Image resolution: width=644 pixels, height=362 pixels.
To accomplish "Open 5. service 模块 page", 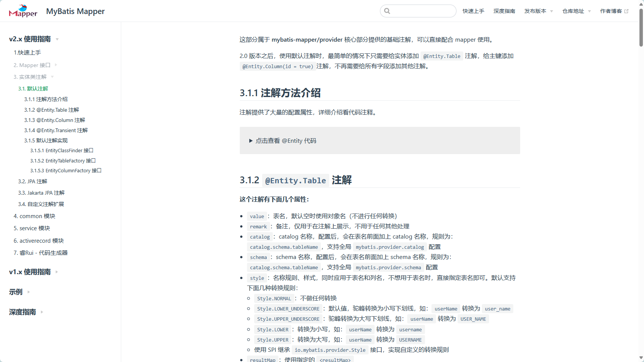I will [x=32, y=228].
